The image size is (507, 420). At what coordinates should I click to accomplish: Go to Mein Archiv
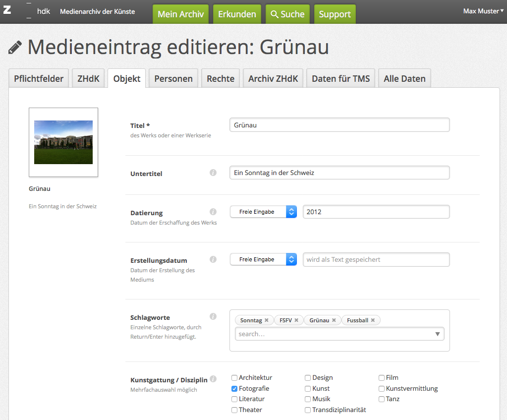pyautogui.click(x=180, y=14)
